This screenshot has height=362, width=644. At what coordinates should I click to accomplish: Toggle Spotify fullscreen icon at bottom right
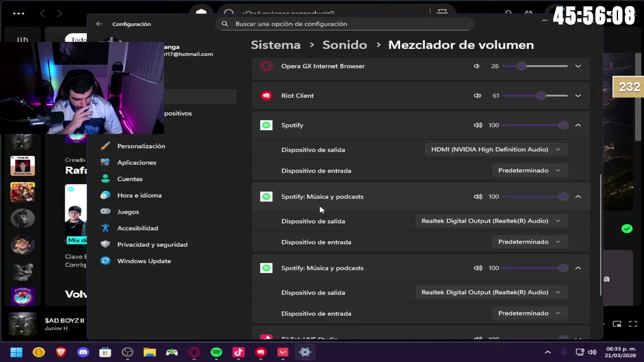633,324
